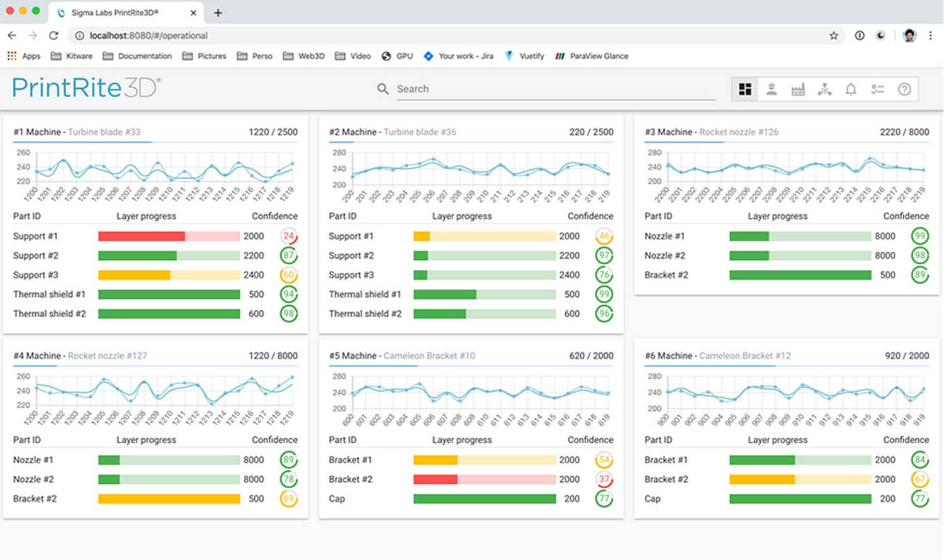Click the factory icon in toolbar
944x560 pixels.
click(x=798, y=89)
